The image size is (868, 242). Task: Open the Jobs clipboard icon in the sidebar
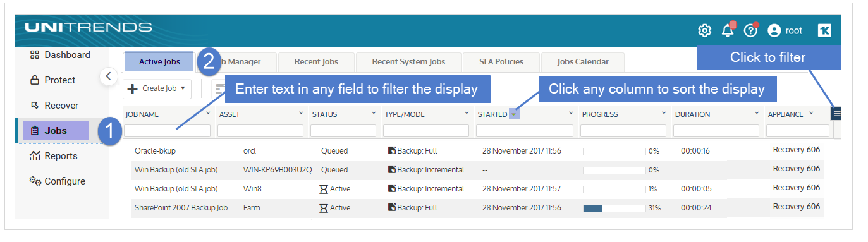click(x=35, y=131)
